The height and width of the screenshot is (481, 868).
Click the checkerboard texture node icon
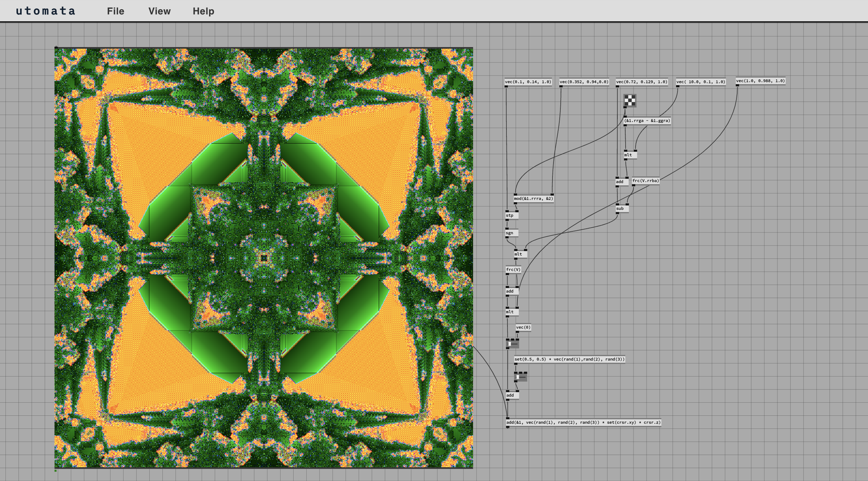(x=630, y=101)
